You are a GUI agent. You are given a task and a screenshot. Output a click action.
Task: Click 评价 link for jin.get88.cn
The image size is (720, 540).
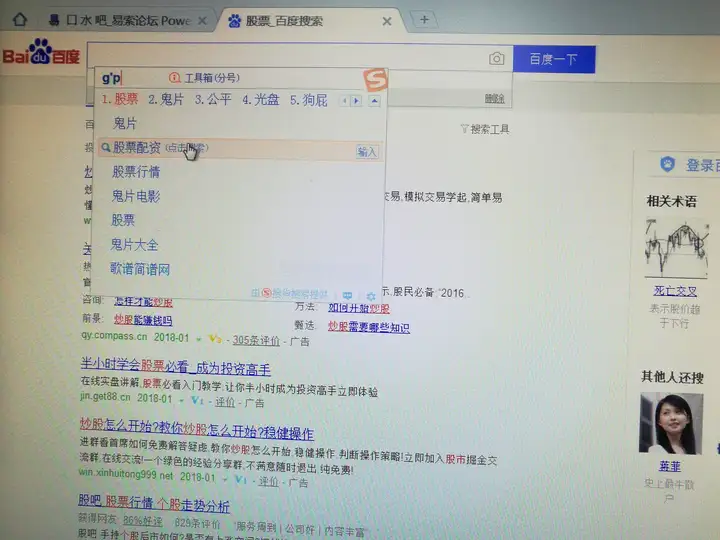point(225,402)
